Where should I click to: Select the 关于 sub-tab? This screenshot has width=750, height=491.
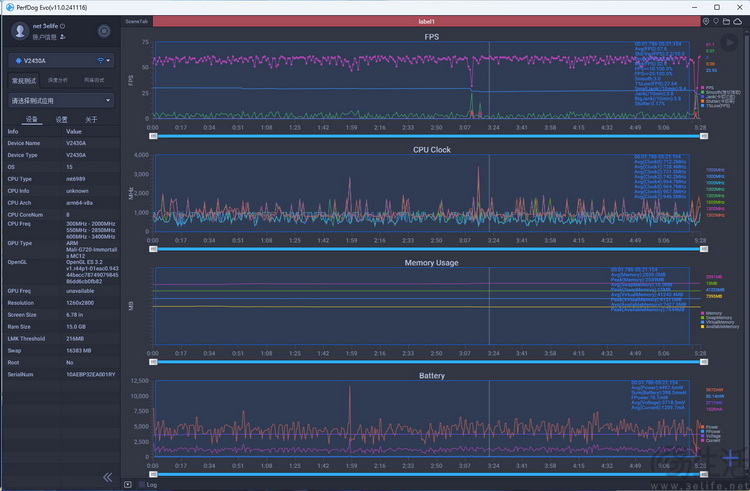pyautogui.click(x=91, y=120)
